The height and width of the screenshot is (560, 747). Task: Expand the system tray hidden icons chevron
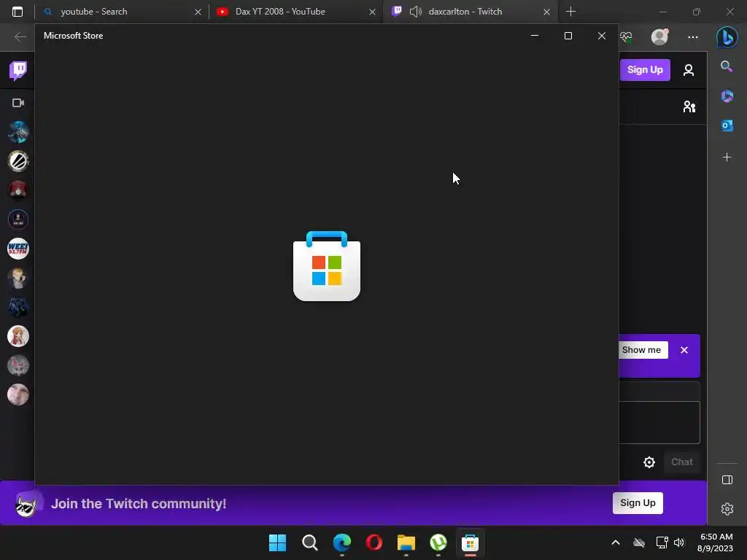tap(616, 542)
